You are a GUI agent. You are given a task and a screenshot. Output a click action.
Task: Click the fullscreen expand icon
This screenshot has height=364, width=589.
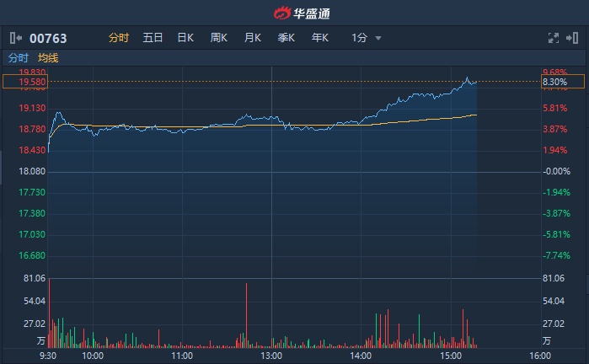click(554, 38)
